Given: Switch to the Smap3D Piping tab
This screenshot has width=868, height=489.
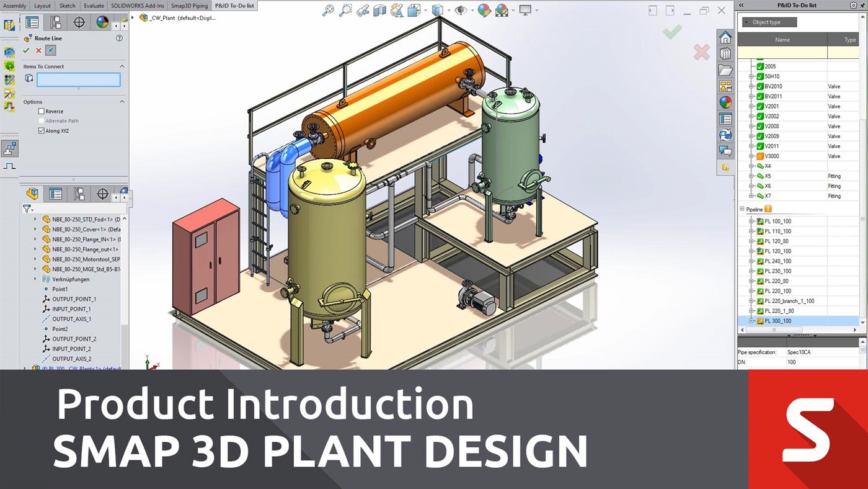Looking at the screenshot, I should coord(190,6).
